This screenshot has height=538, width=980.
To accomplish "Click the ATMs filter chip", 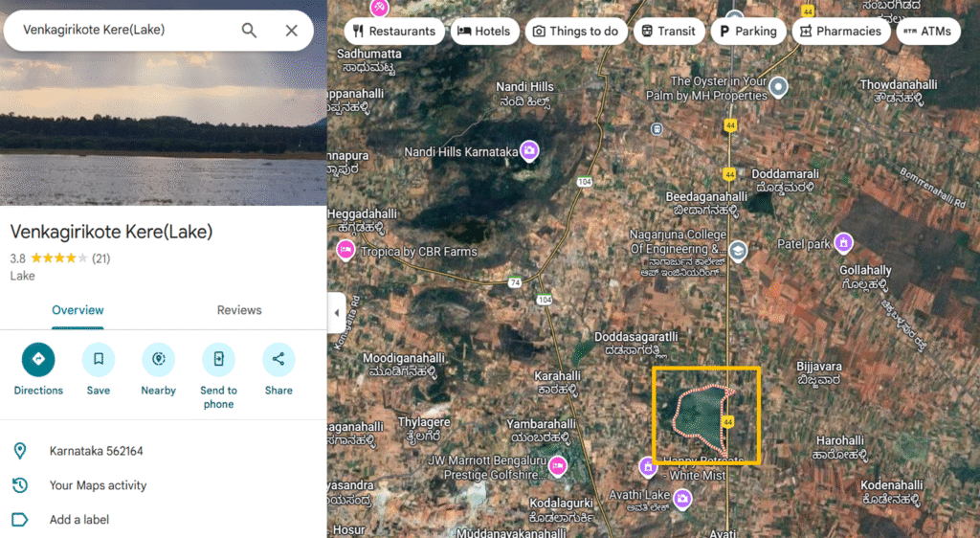I will pyautogui.click(x=926, y=31).
